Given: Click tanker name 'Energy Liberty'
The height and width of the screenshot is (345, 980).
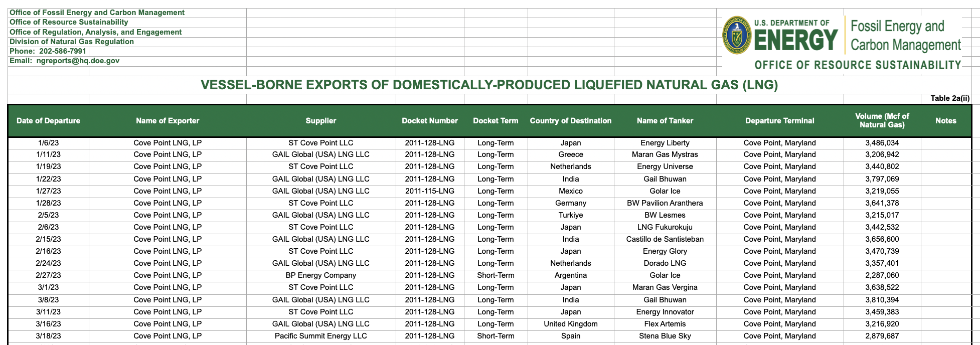Looking at the screenshot, I should 665,143.
